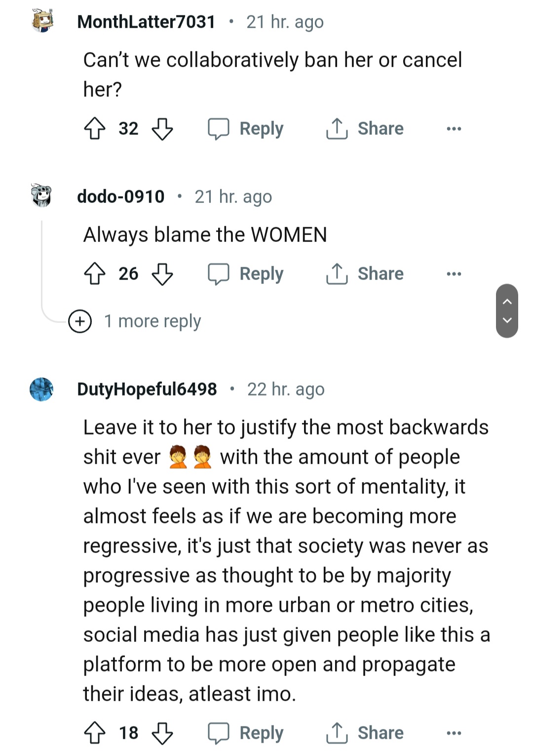The image size is (533, 756).
Task: Open more options on MonthLatter7031's comment
Action: (x=454, y=129)
